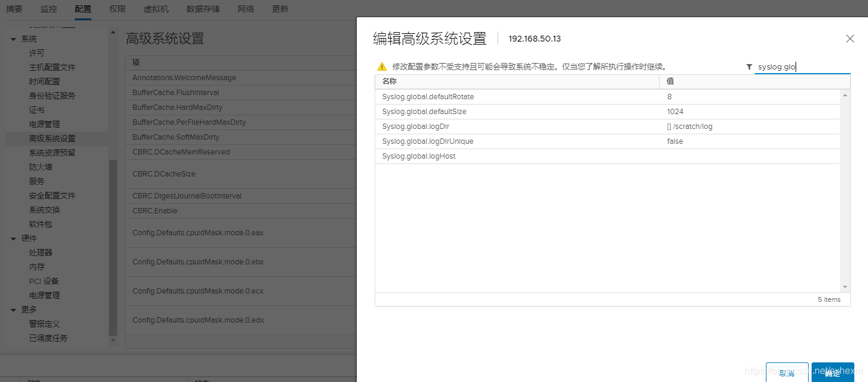Select Config.Defaults.cpuidMask.mode.0.eax row
868x382 pixels.
tap(241, 233)
